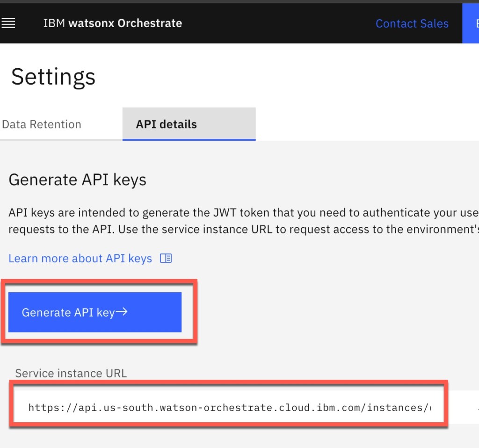
Task: Switch to the Data Retention tab
Action: point(42,124)
